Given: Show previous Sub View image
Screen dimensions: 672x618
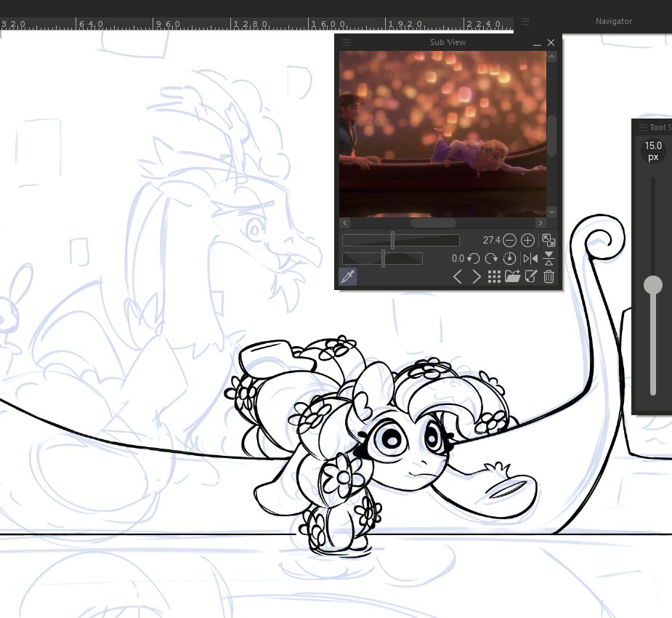Looking at the screenshot, I should [457, 277].
